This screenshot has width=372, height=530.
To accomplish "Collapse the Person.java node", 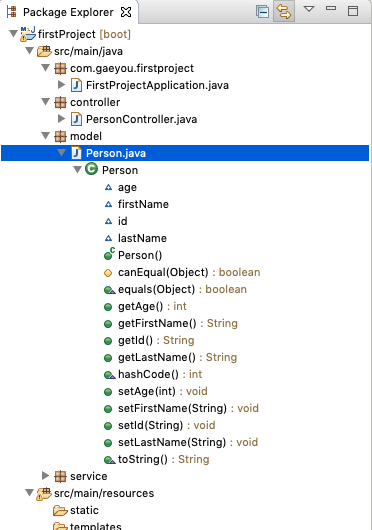I will (61, 153).
